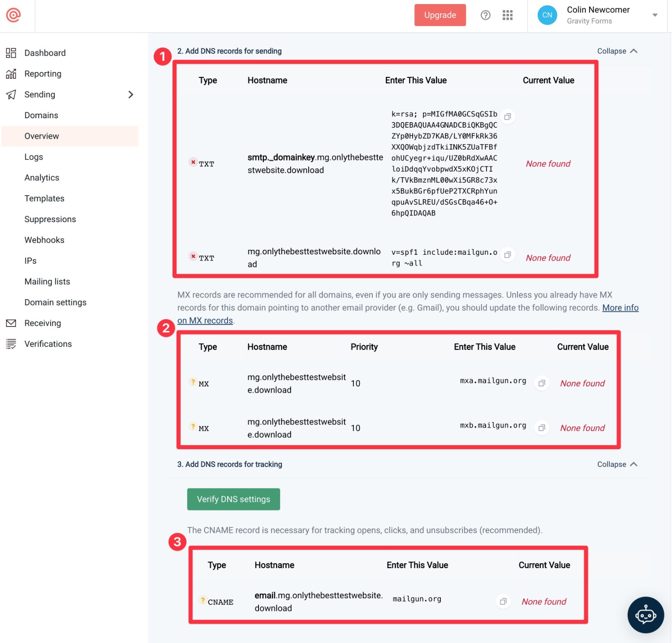
Task: Copy the mxa.mailgun.org value
Action: tap(542, 383)
